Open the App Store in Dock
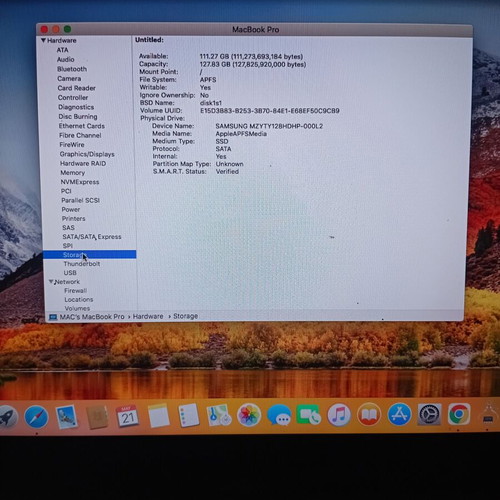Image resolution: width=500 pixels, height=500 pixels. point(399,414)
